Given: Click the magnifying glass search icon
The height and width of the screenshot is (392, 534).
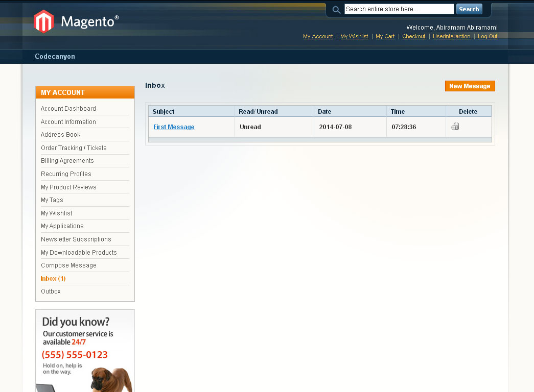Looking at the screenshot, I should [x=336, y=10].
